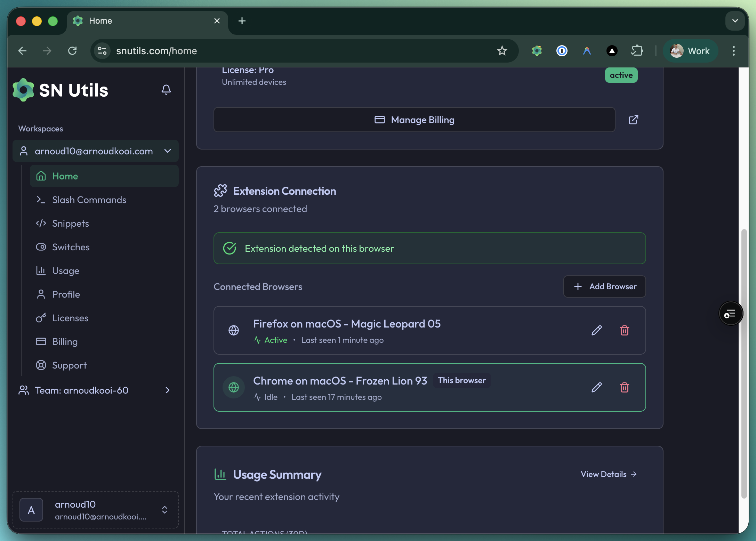The width and height of the screenshot is (756, 541).
Task: Collapse the arnoud10@arnoudkooi.com workspace
Action: click(x=168, y=151)
